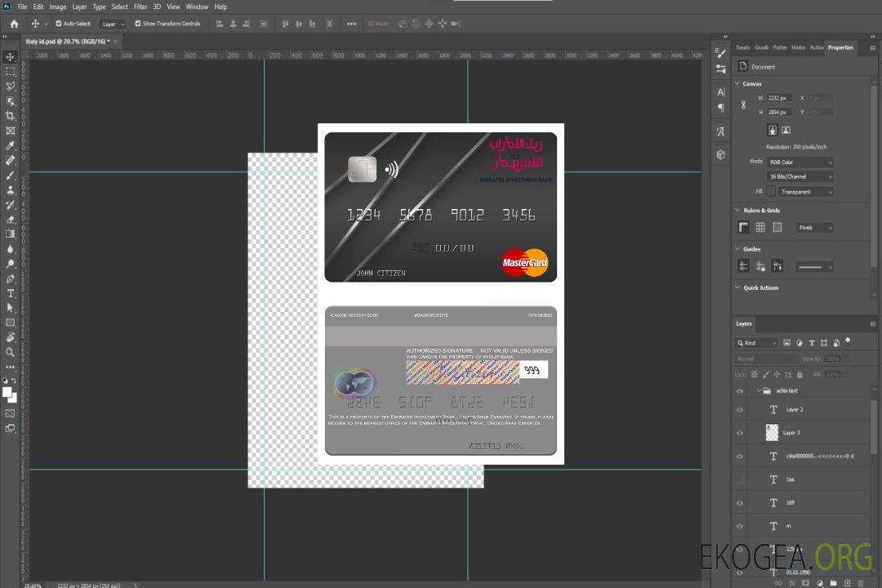Switch to the Actions panel tab
This screenshot has width=882, height=588.
coord(817,48)
